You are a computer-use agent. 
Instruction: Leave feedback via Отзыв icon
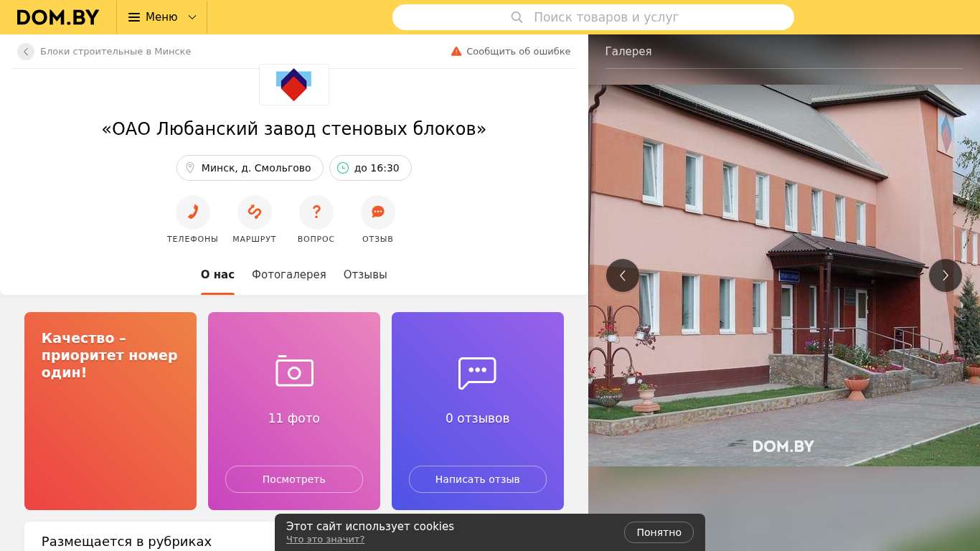[378, 212]
